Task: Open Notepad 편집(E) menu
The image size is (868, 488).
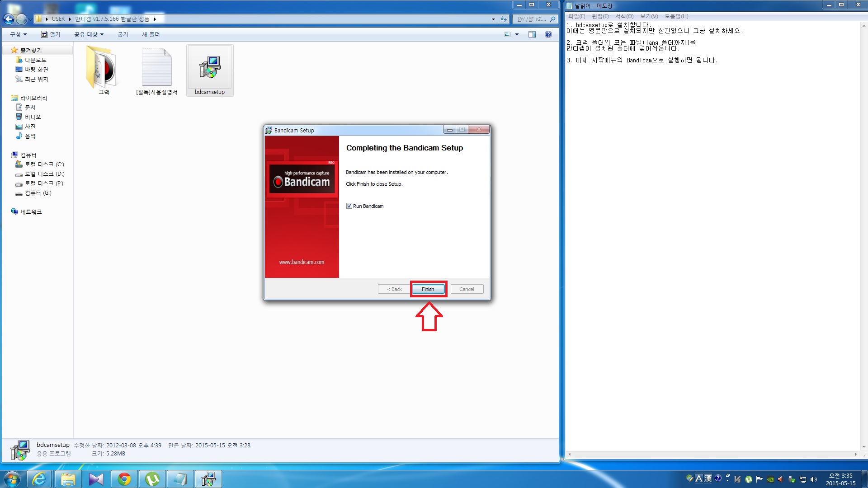Action: 600,16
